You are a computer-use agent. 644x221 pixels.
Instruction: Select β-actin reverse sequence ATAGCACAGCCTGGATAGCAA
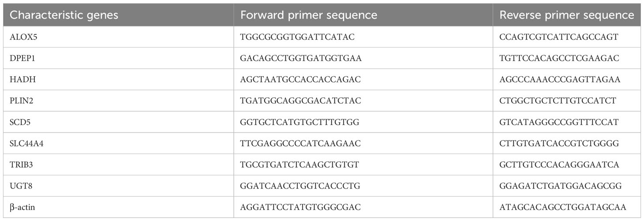click(563, 207)
